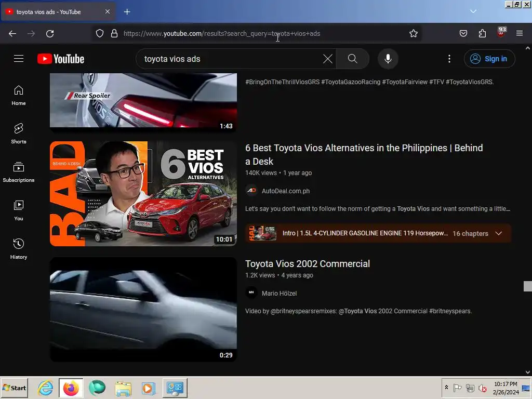The width and height of the screenshot is (532, 399).
Task: Open the file explorer folder in taskbar
Action: (x=123, y=388)
